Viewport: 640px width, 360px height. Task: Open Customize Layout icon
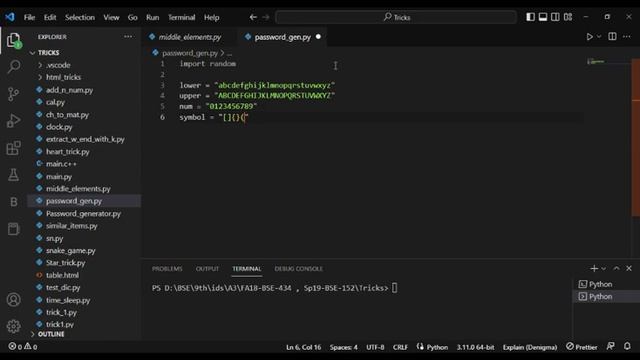click(568, 17)
